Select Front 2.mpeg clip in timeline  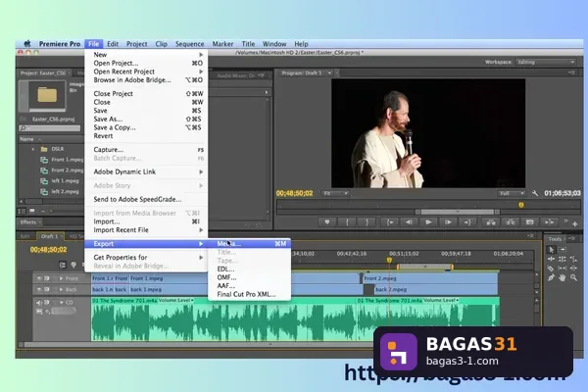430,278
